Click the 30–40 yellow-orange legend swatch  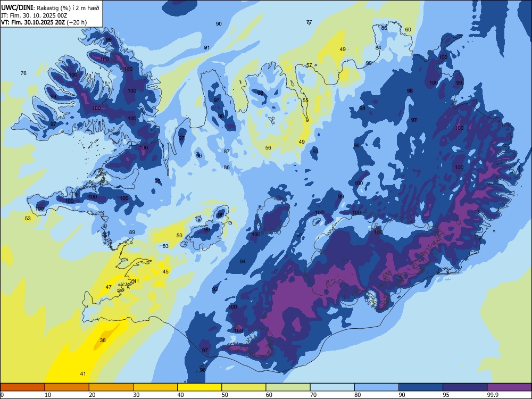[x=155, y=387]
